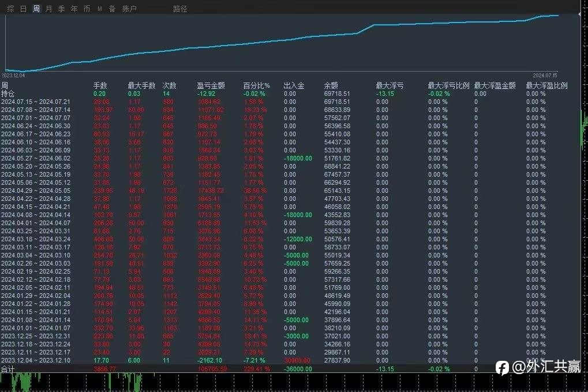Screen dimensions: 588x392
Task: Open the 路径 path tab
Action: click(x=180, y=9)
